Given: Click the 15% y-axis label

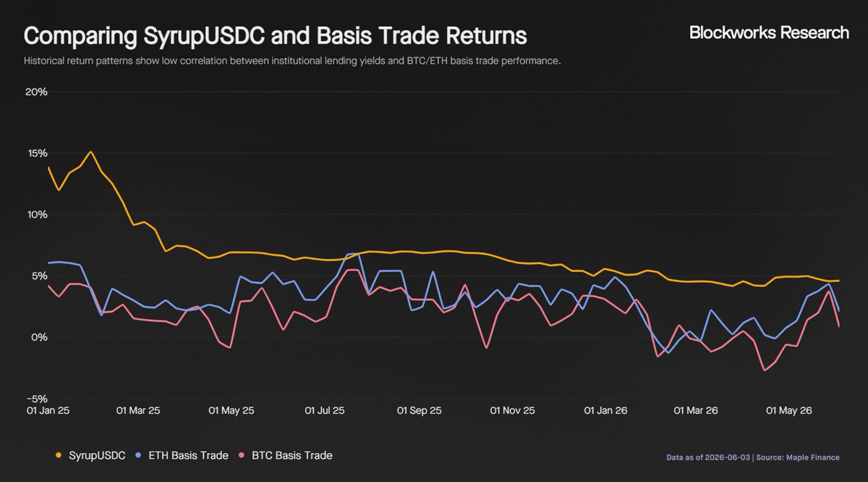Looking at the screenshot, I should (x=35, y=153).
